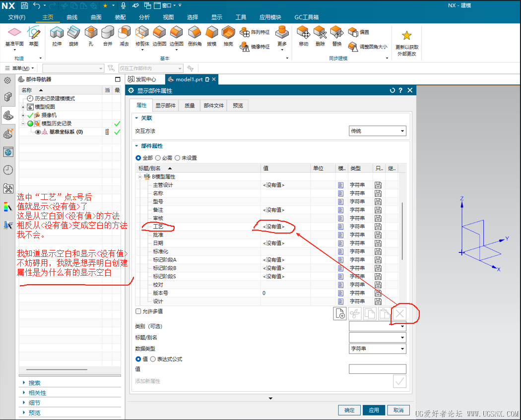Click the 值 text input field

pyautogui.click(x=377, y=369)
